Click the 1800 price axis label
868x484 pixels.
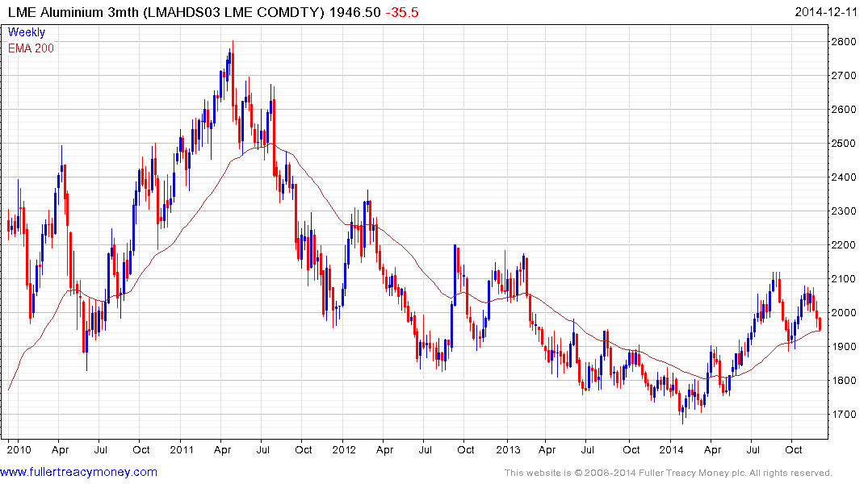tap(844, 381)
